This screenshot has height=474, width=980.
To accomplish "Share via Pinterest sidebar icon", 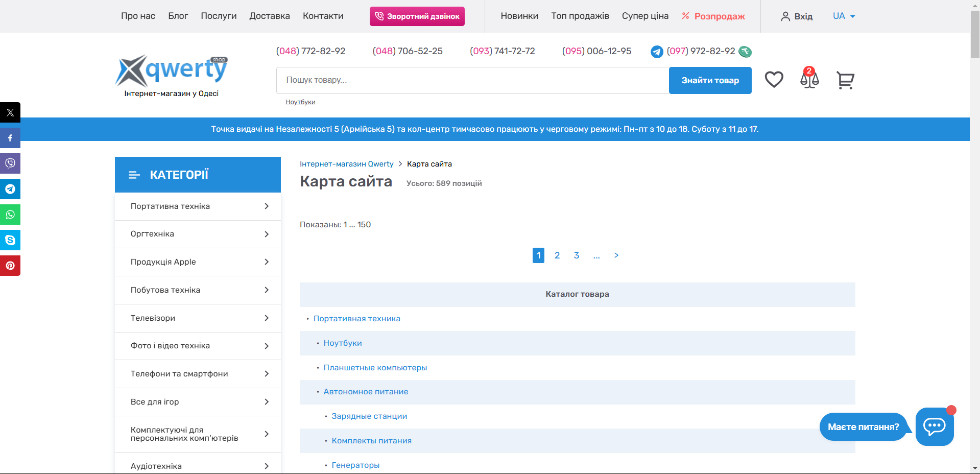I will click(10, 266).
